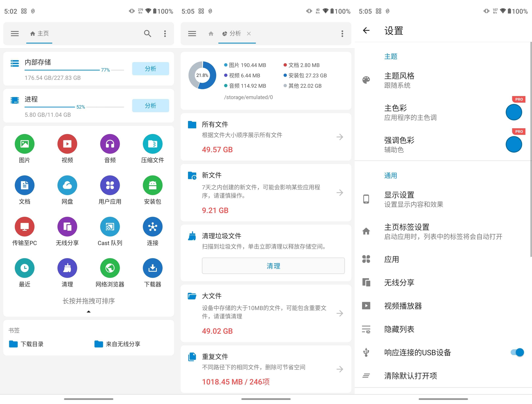Open the Cast 队列 icon
The width and height of the screenshot is (532, 404).
[110, 226]
